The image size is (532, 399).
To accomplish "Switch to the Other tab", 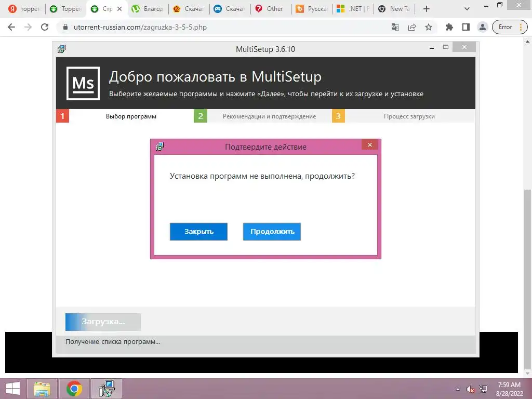I will pyautogui.click(x=271, y=9).
